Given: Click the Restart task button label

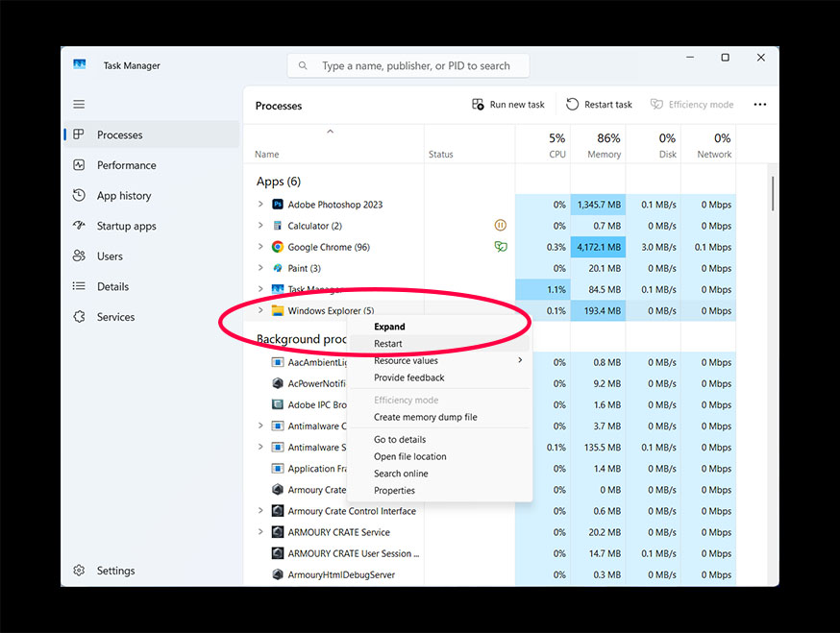Looking at the screenshot, I should point(608,105).
